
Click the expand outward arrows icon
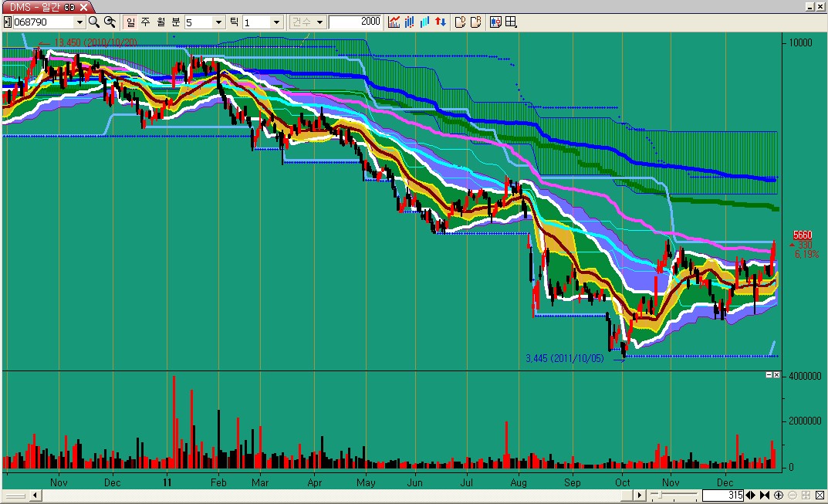tap(751, 495)
